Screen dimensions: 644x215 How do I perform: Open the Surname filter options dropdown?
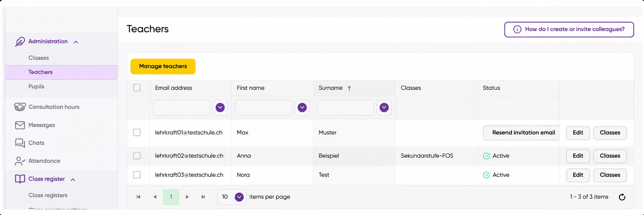click(384, 107)
